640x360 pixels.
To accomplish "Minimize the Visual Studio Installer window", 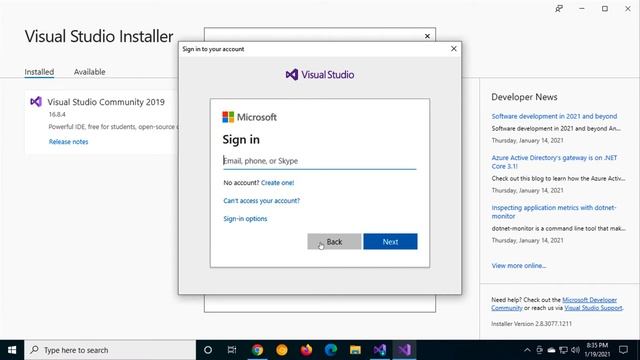I will (582, 9).
